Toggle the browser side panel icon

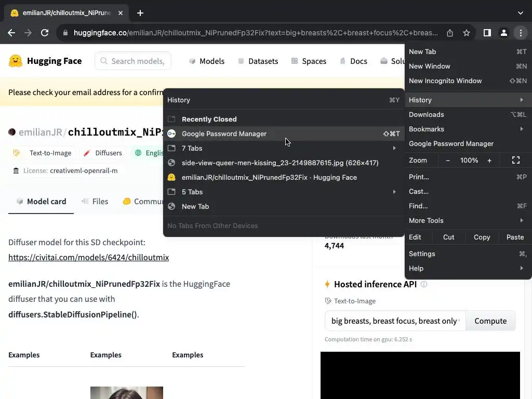pos(487,33)
